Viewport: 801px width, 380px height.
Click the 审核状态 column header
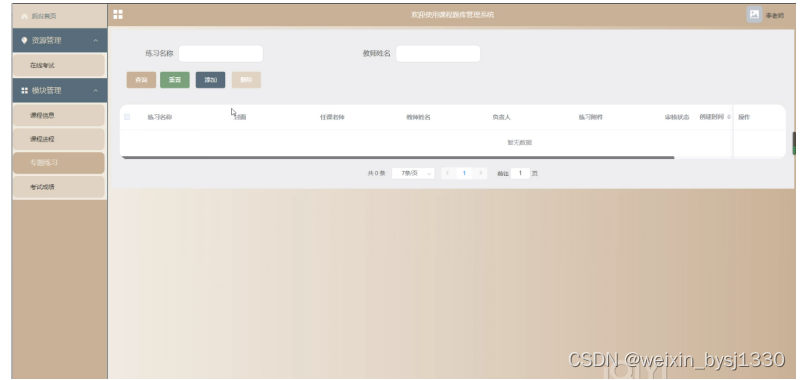tap(677, 117)
